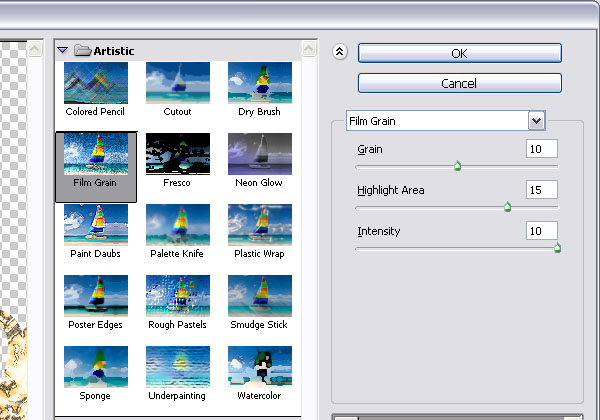The image size is (600, 420).
Task: Select the Colored Pencil filter thumbnail
Action: tap(95, 83)
